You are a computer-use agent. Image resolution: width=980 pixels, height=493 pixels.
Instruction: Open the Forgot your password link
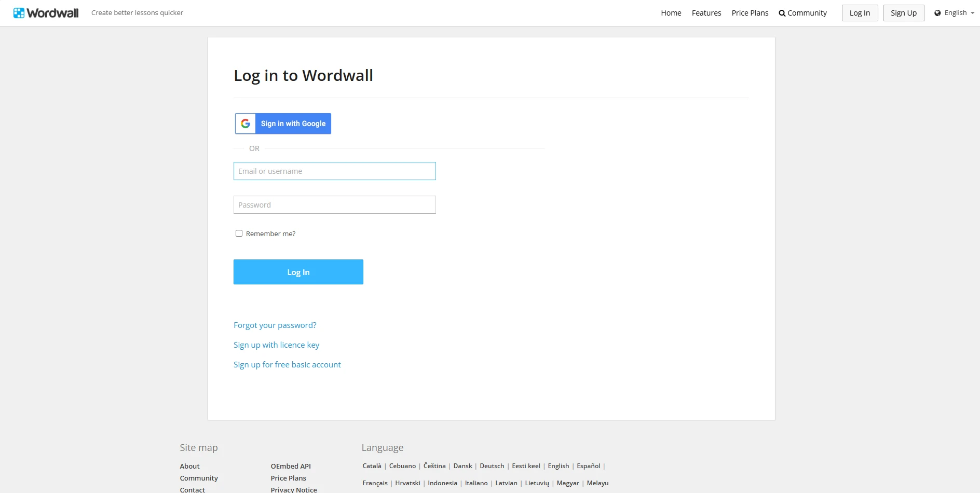pyautogui.click(x=275, y=325)
